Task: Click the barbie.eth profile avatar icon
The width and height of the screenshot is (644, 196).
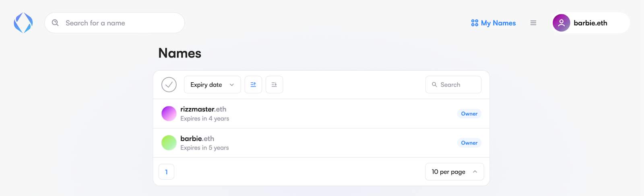Action: pos(561,23)
